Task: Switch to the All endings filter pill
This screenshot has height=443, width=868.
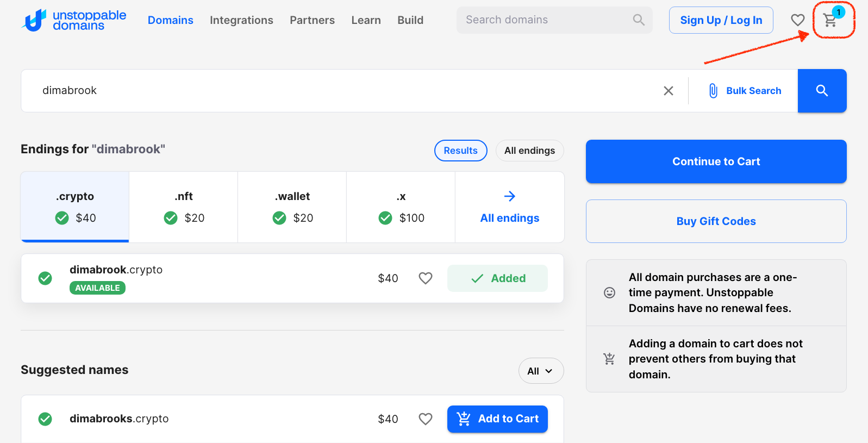Action: (x=530, y=151)
